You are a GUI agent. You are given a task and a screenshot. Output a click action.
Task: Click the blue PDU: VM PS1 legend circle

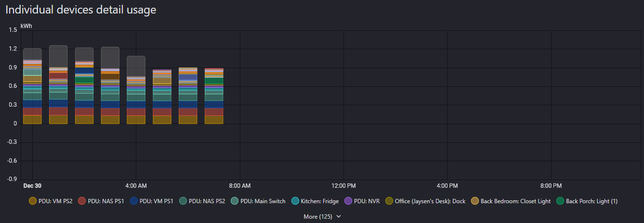click(134, 201)
